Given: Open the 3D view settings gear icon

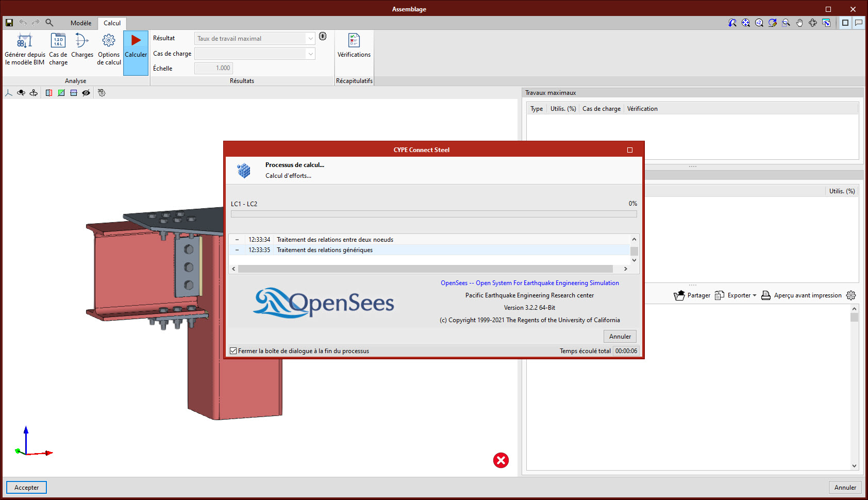Looking at the screenshot, I should click(x=102, y=93).
